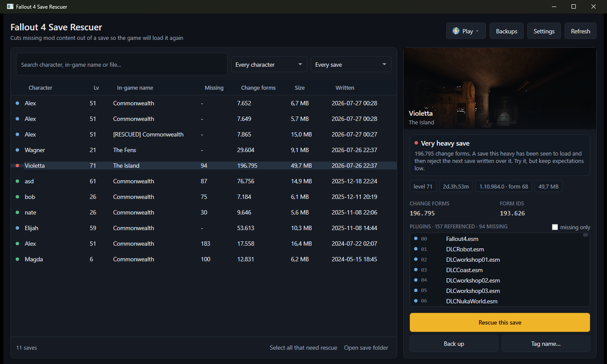The height and width of the screenshot is (364, 607).
Task: Click Select all that need rescue
Action: [x=303, y=348]
